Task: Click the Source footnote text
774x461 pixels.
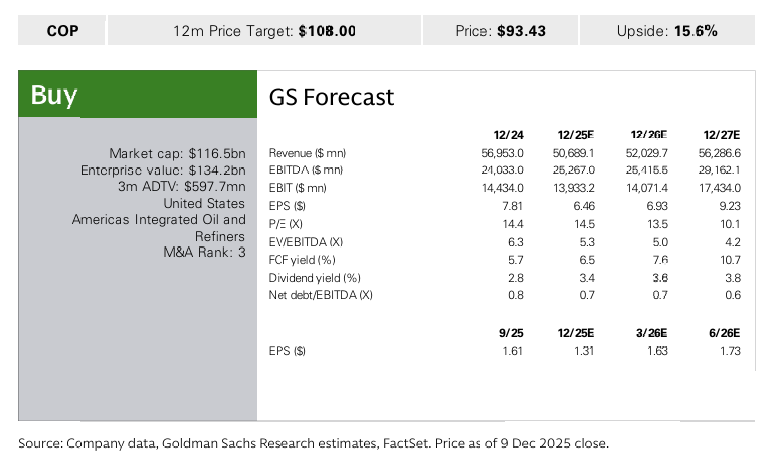Action: coord(313,442)
